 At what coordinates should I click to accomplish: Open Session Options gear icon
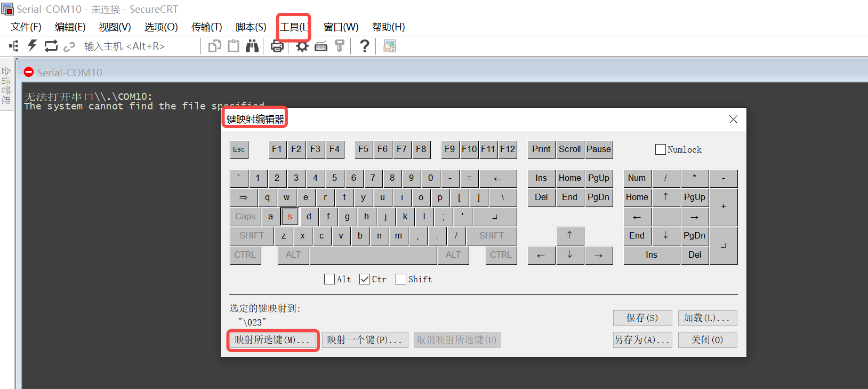(x=302, y=46)
